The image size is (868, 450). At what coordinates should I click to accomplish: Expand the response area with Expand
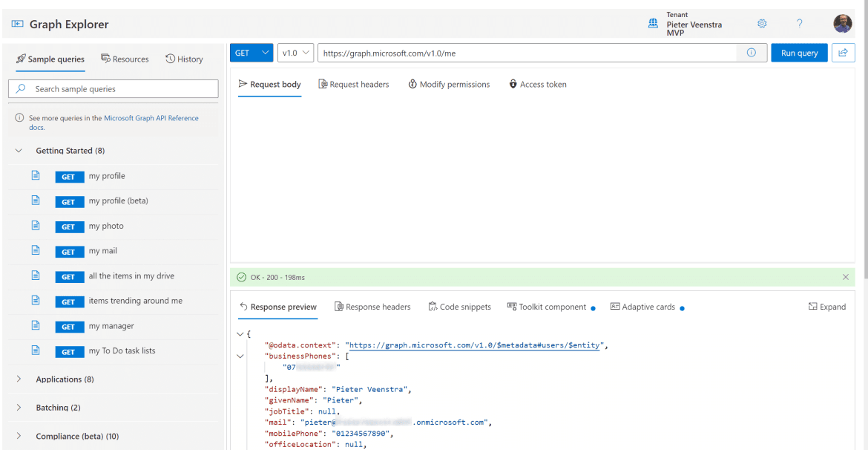[827, 307]
